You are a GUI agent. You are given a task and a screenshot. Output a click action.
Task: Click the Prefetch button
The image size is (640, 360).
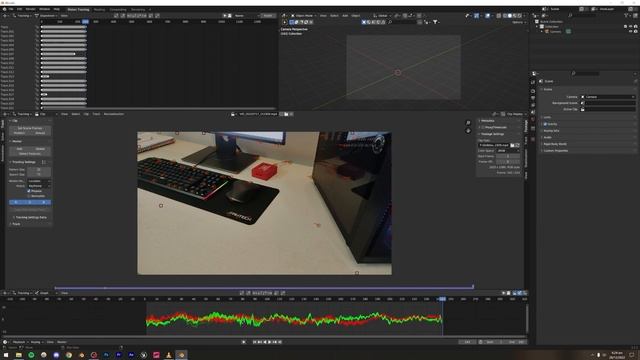(19, 133)
